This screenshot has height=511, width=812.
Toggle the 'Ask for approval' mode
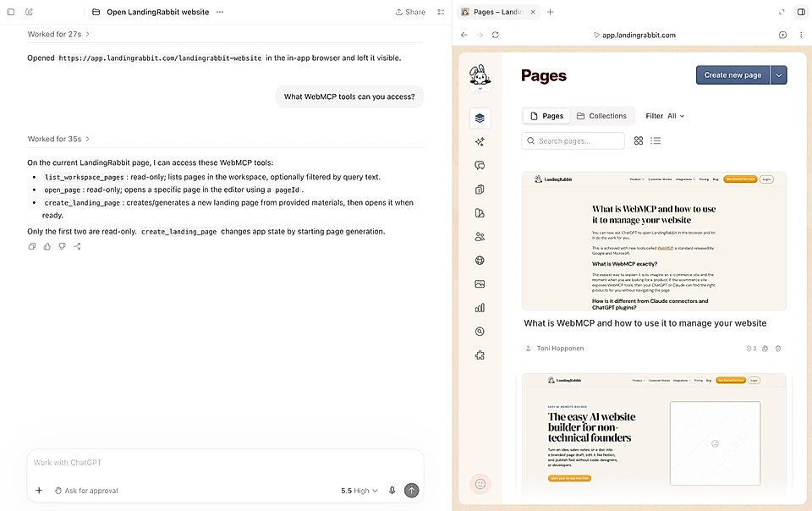pos(86,491)
